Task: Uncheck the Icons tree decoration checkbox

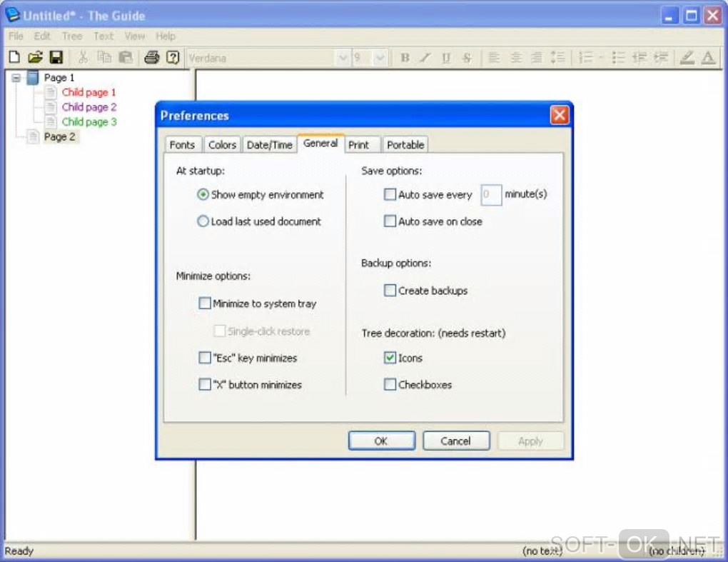Action: click(390, 358)
